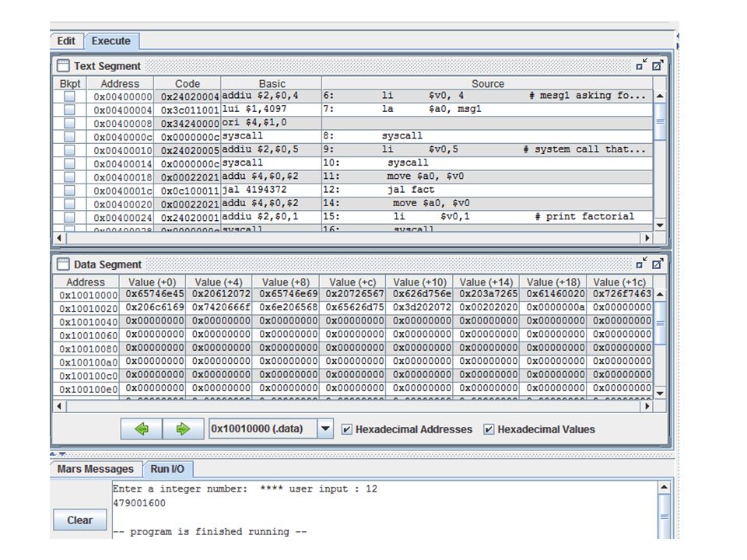Toggle Hexadecimal Values checkbox
The image size is (747, 560).
pyautogui.click(x=489, y=429)
